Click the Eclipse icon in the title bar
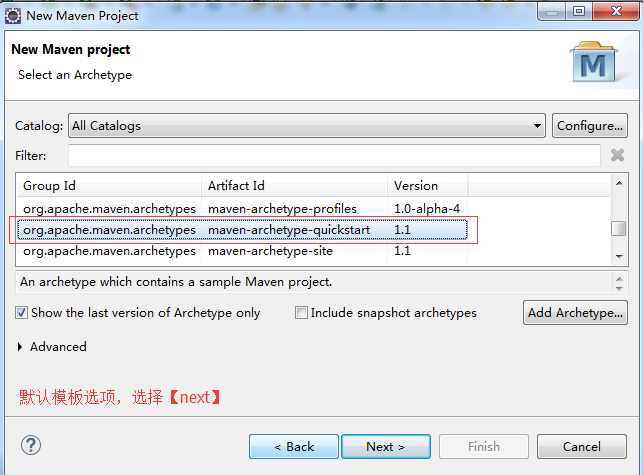This screenshot has width=643, height=475. point(13,16)
